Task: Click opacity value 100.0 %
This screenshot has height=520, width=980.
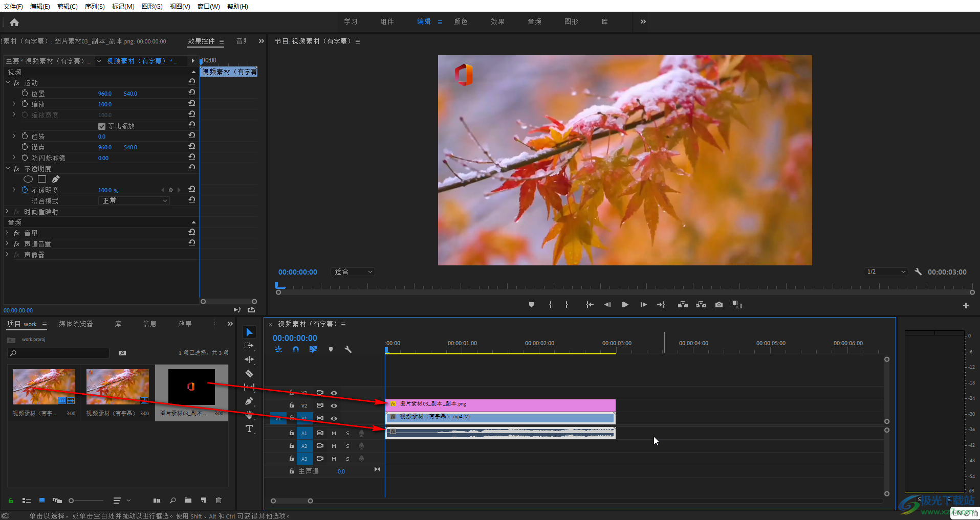Action: pyautogui.click(x=108, y=190)
